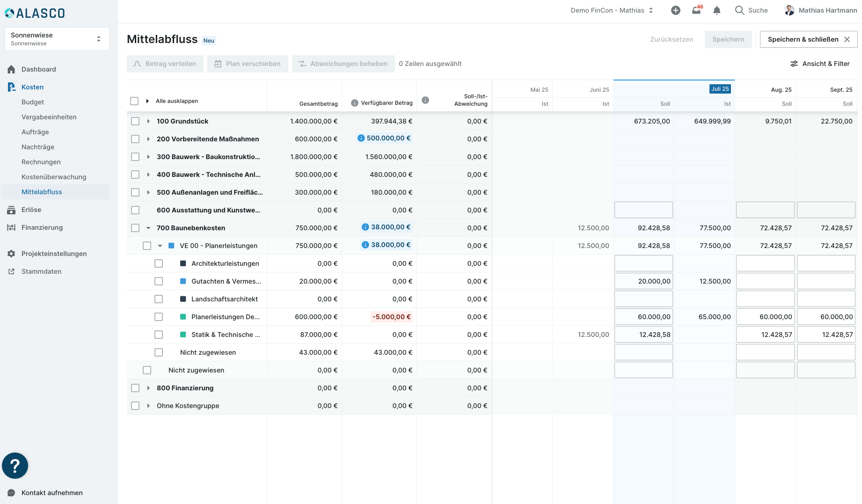Click info icon next to Soll-/Ist-Abweichung

pos(425,100)
